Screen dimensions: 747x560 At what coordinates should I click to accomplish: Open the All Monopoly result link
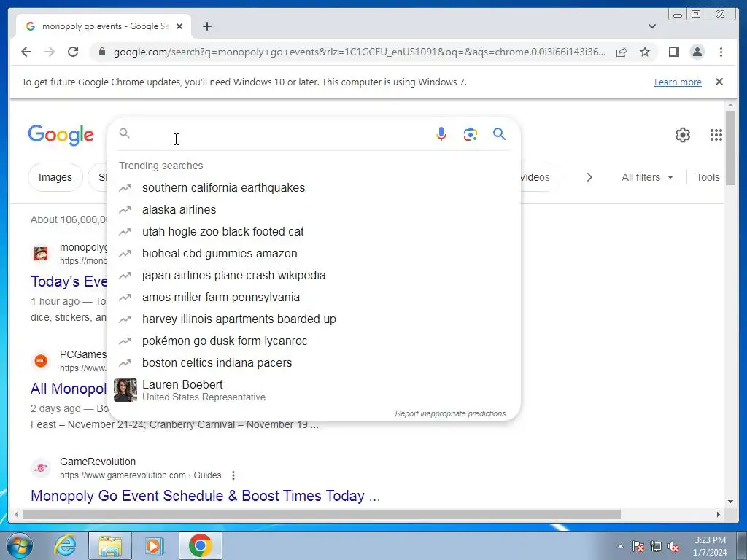(69, 389)
